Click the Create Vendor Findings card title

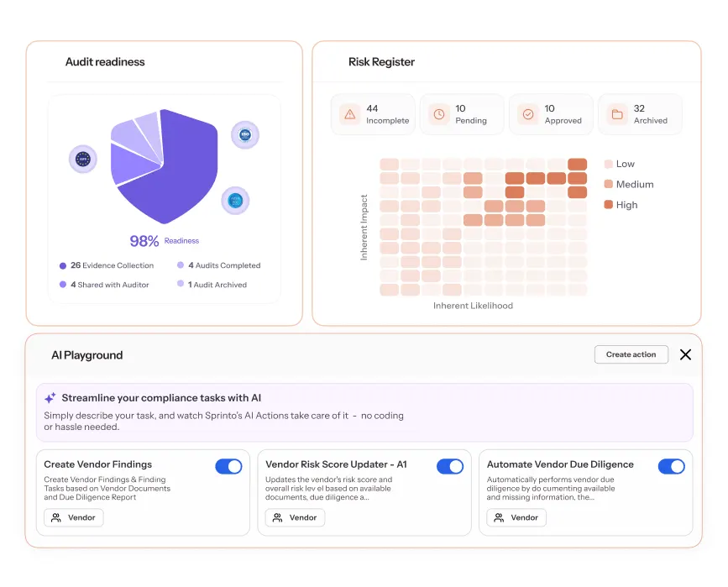click(98, 464)
